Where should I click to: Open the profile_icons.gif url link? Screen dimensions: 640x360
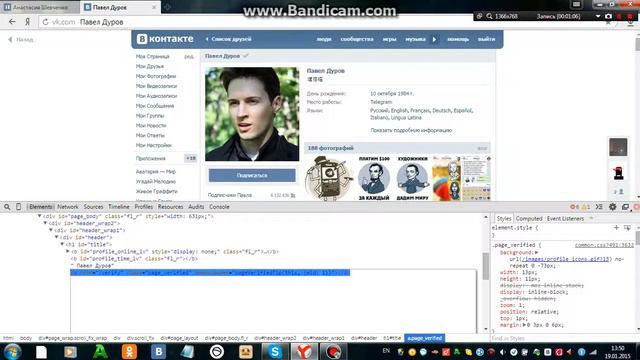(x=566, y=259)
